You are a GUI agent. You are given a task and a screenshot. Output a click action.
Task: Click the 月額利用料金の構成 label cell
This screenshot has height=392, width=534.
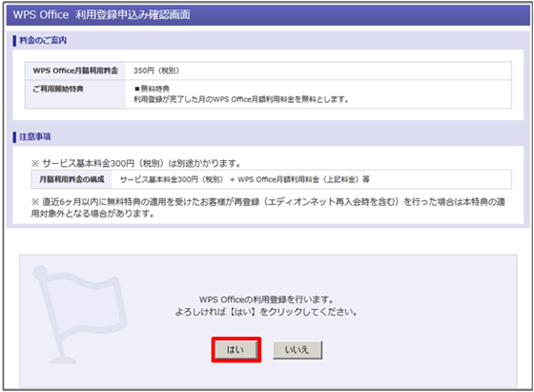pyautogui.click(x=72, y=179)
